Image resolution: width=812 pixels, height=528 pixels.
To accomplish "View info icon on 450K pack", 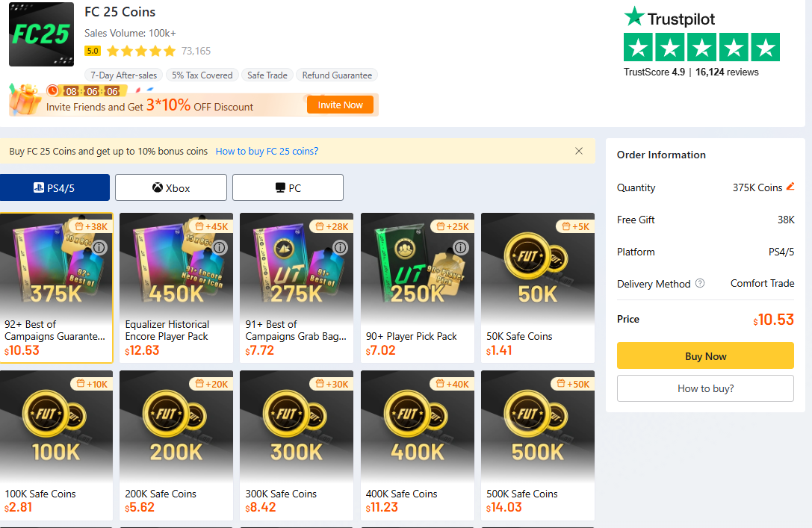I will (x=220, y=247).
